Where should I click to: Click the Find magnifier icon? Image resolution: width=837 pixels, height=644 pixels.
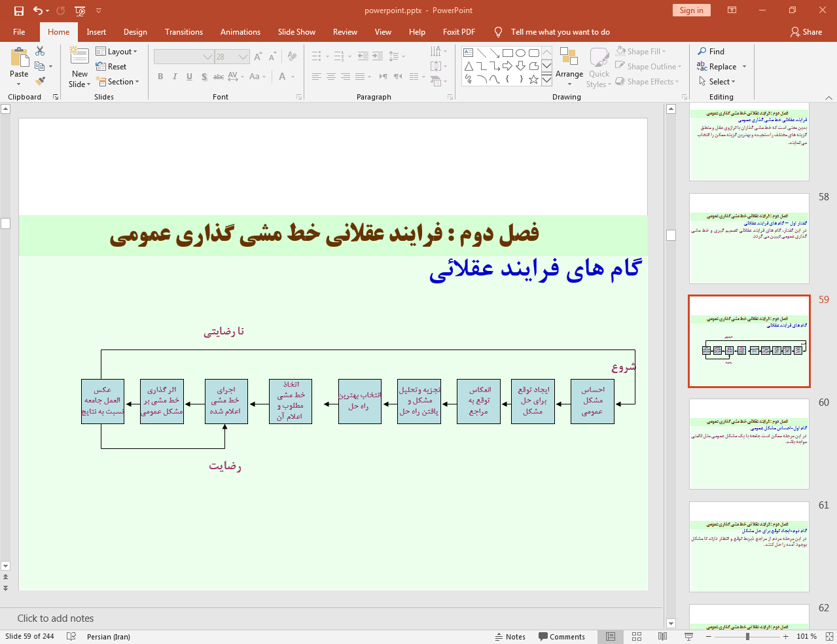tap(702, 51)
